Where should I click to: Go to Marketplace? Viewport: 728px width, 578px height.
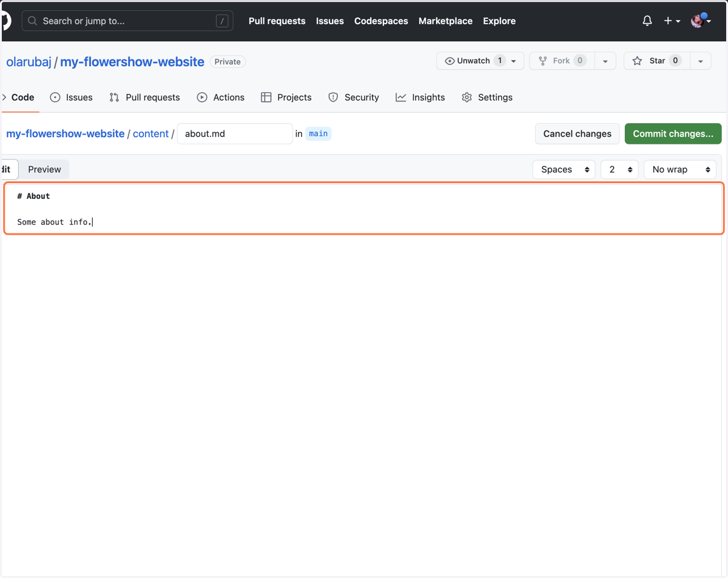tap(445, 21)
